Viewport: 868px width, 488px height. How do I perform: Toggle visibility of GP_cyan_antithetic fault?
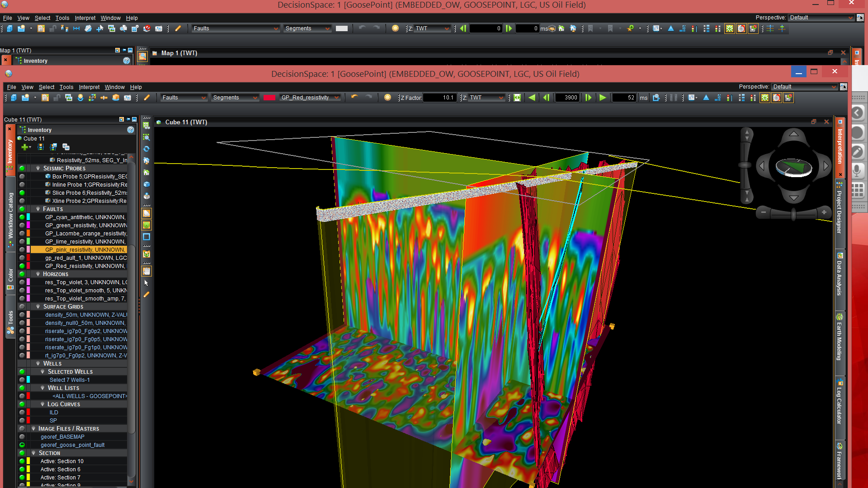coord(22,217)
